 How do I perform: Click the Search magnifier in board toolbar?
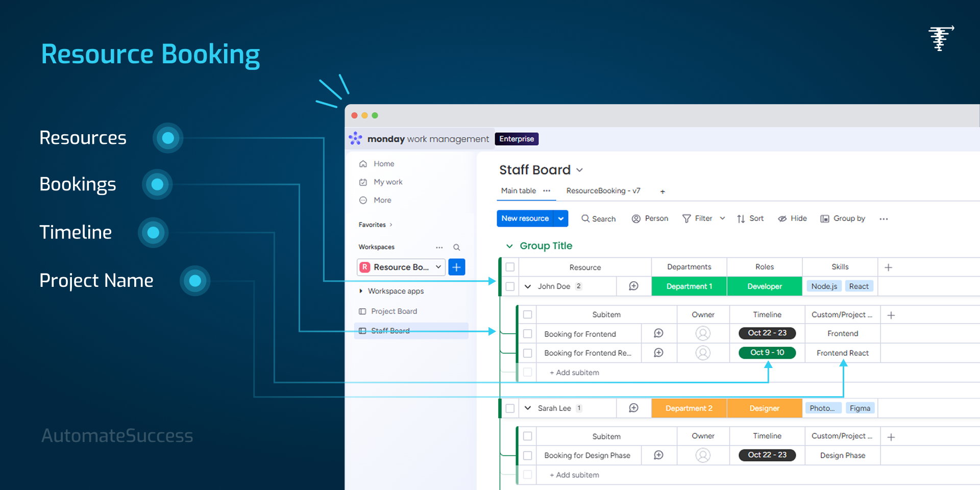[585, 218]
